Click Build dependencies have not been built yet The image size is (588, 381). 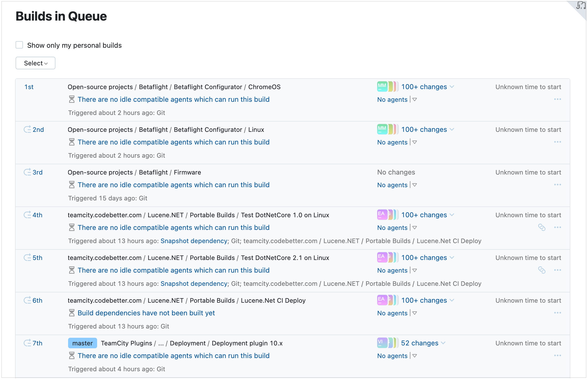146,313
